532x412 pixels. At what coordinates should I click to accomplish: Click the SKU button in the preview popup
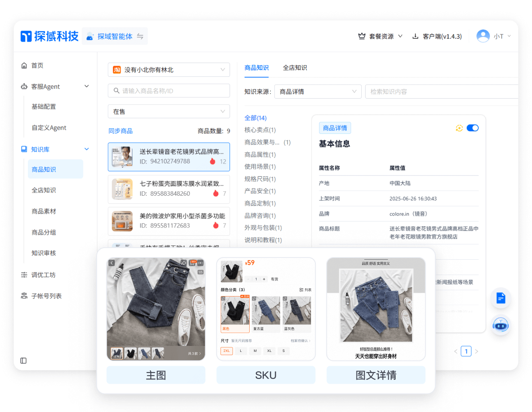click(266, 375)
